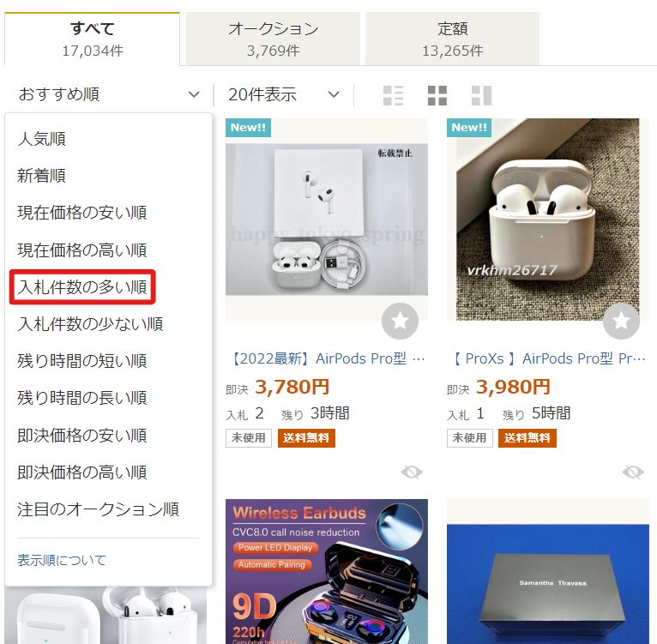Expand the おすすめ順 sort dropdown
This screenshot has width=657, height=644.
109,94
